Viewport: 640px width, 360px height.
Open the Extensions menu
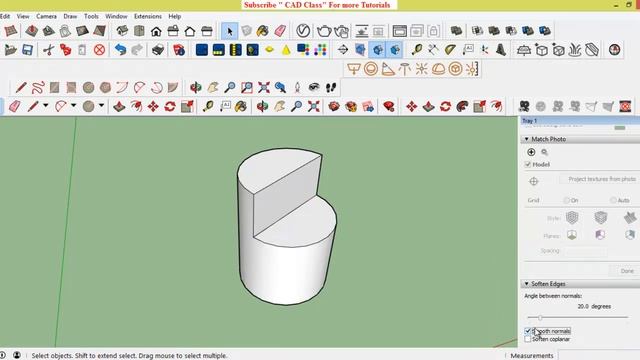(148, 16)
